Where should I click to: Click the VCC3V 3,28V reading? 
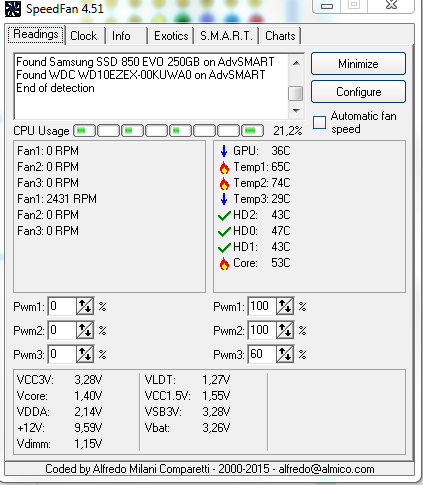pos(59,380)
